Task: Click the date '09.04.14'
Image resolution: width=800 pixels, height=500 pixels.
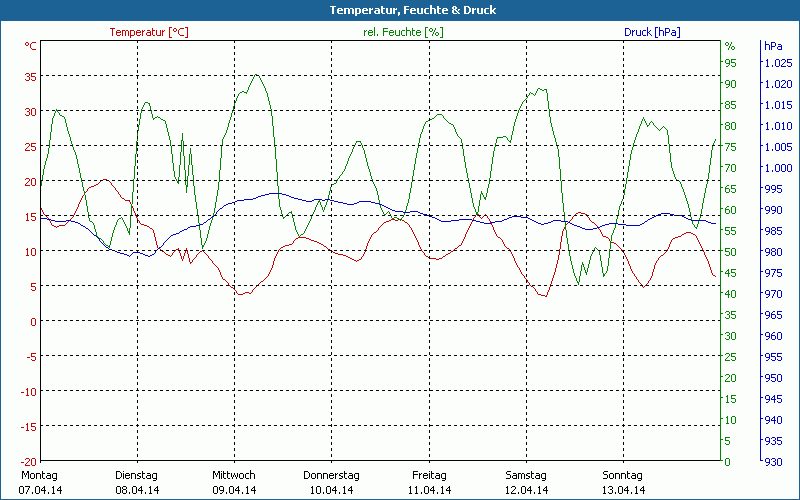Action: click(x=234, y=490)
